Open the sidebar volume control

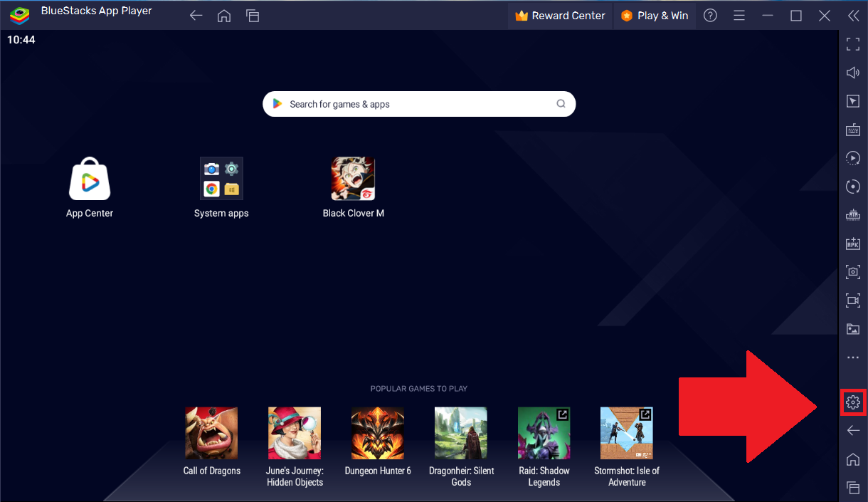pyautogui.click(x=853, y=72)
